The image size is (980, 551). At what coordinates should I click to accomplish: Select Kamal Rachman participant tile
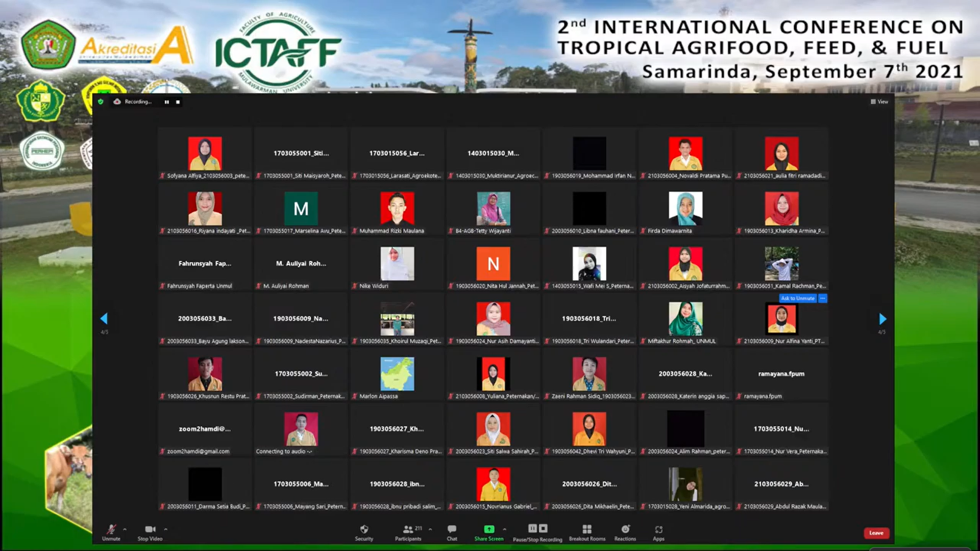click(x=781, y=264)
